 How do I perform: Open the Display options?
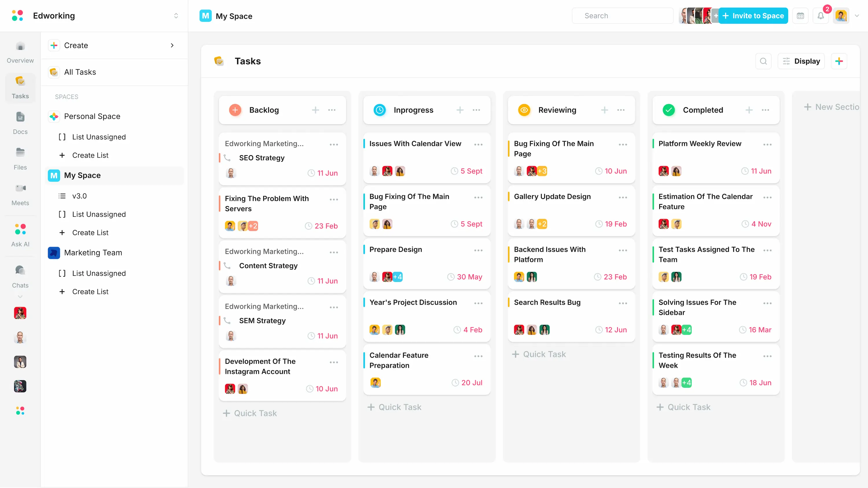[802, 61]
